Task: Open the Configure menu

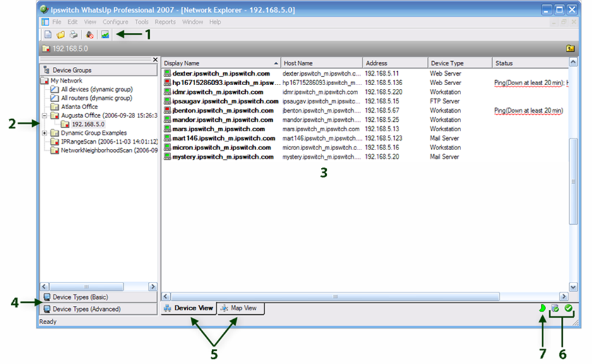Action: point(116,22)
